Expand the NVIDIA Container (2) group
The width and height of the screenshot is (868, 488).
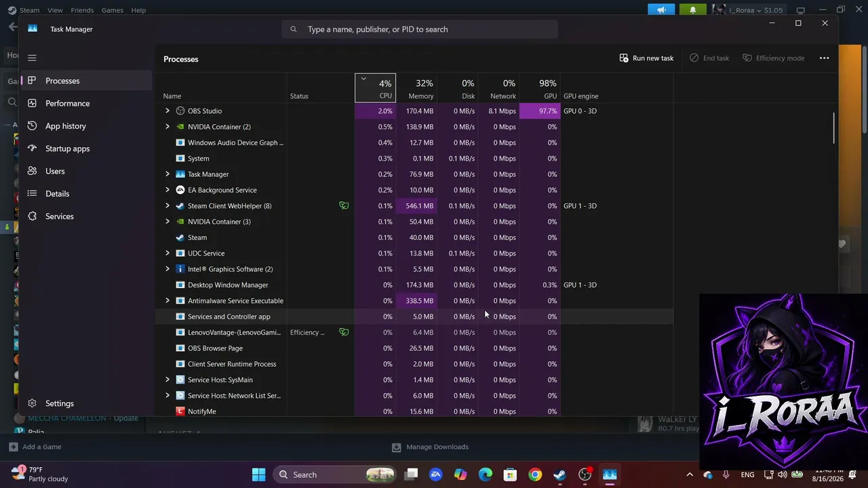(167, 127)
